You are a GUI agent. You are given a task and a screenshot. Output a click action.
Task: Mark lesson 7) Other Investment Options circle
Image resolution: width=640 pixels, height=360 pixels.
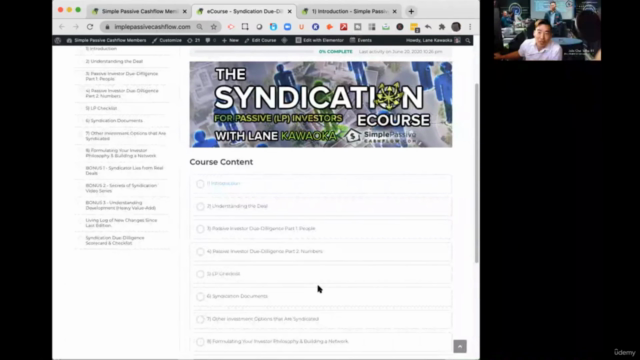(x=200, y=320)
